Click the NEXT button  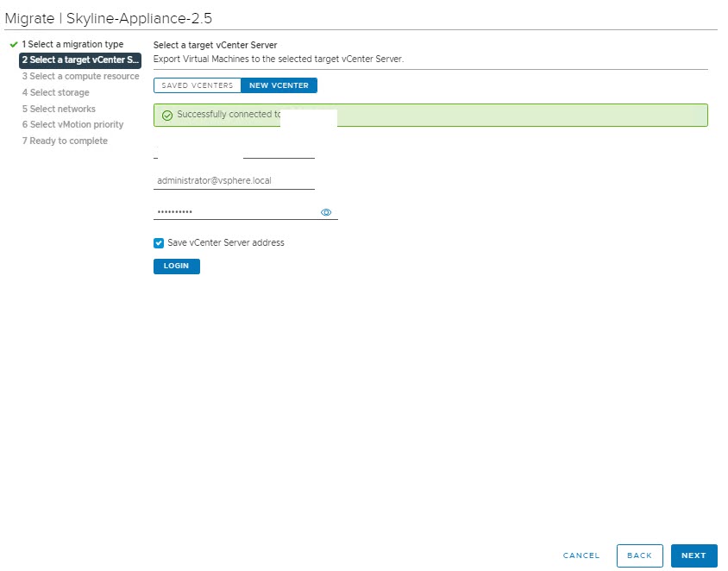693,555
